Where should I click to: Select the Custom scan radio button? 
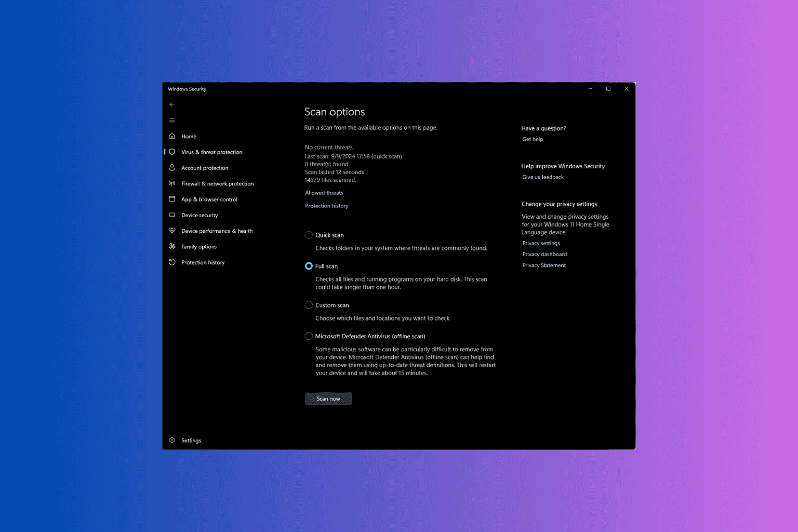coord(309,305)
